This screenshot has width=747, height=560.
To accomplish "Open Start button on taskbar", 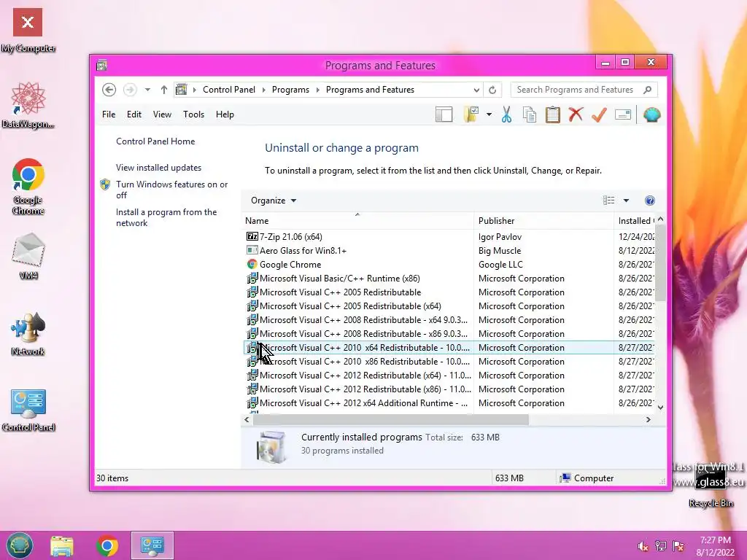I will pos(20,545).
